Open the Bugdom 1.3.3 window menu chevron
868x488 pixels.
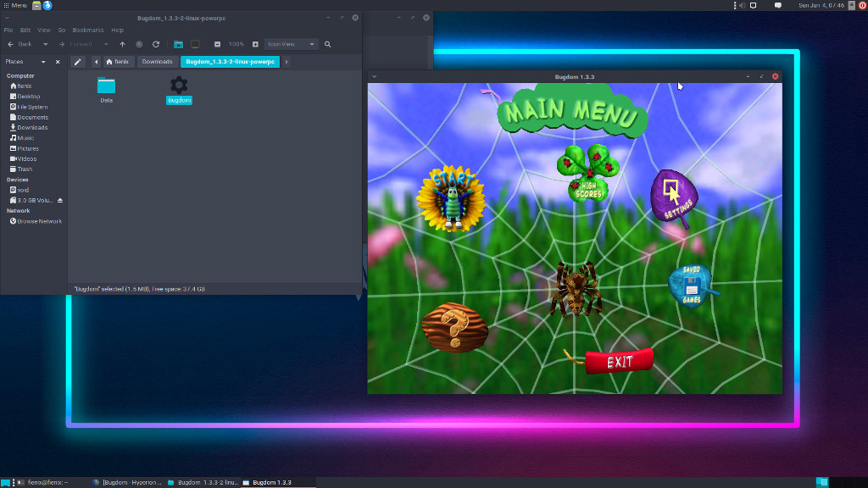[x=374, y=77]
